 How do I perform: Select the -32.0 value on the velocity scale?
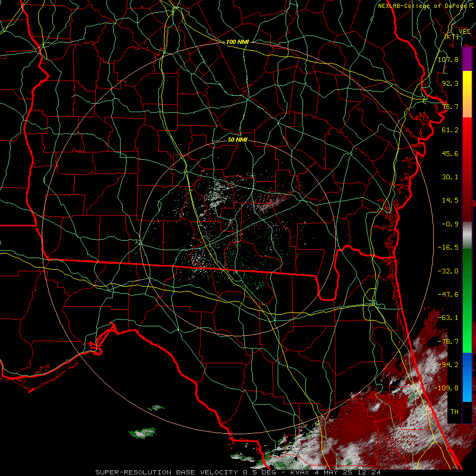click(x=448, y=271)
